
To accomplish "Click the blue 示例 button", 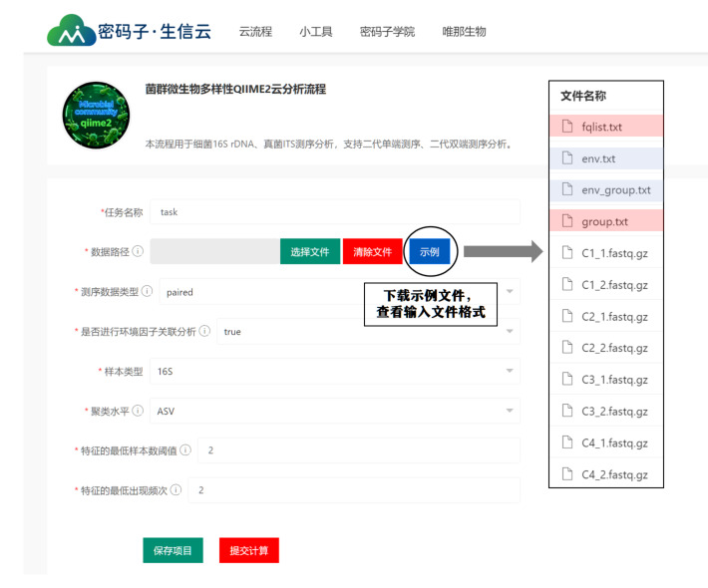I will coord(429,252).
